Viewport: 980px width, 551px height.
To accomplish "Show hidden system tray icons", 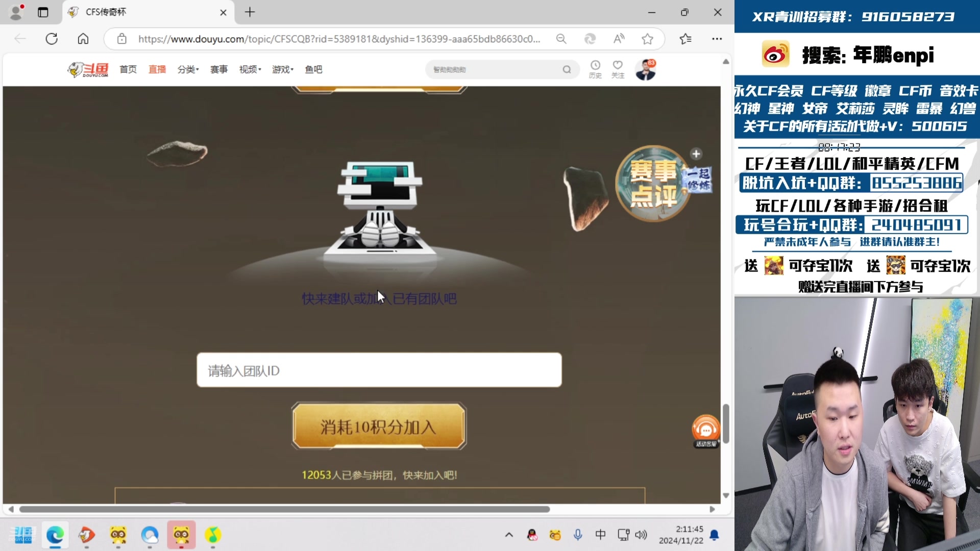I will [509, 535].
